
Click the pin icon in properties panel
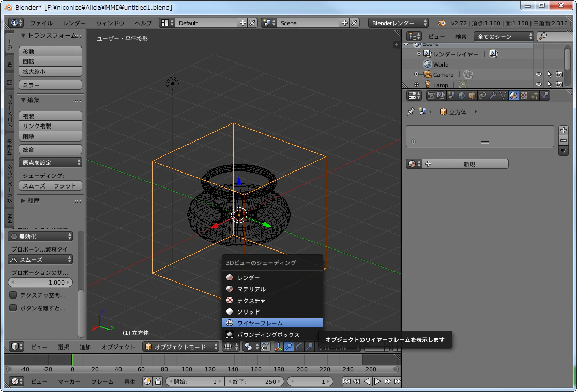pos(411,112)
